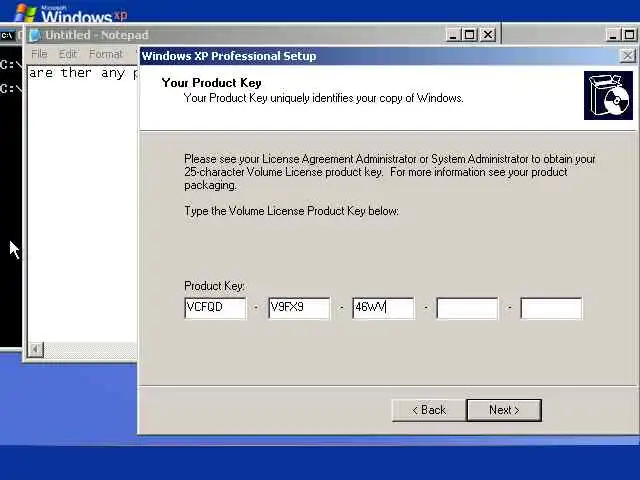Click the 'Your Product Key' heading

(x=211, y=82)
